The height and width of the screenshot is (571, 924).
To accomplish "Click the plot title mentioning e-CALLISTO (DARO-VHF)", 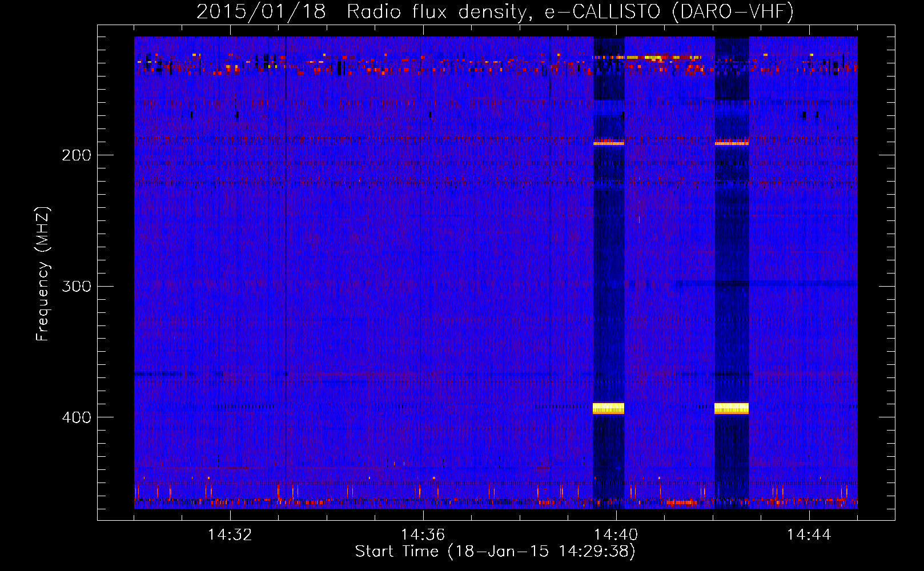I will click(x=495, y=11).
